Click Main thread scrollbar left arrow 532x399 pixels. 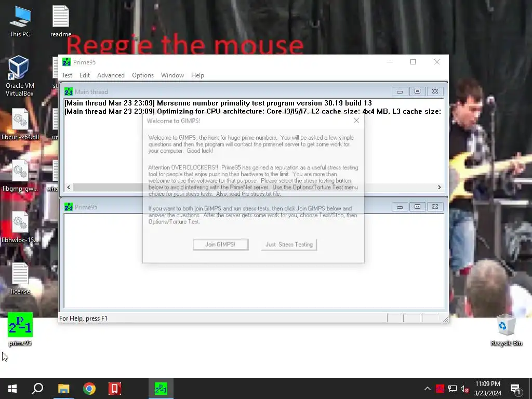pos(69,187)
